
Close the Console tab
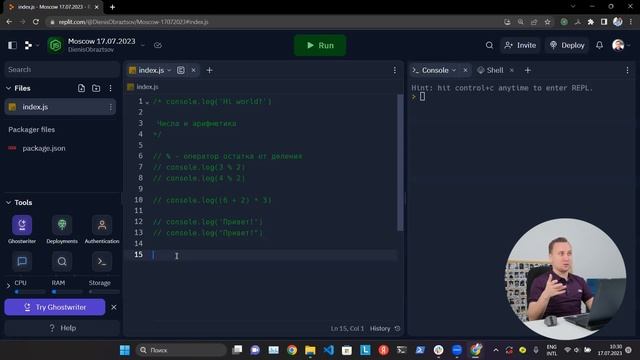pyautogui.click(x=465, y=70)
